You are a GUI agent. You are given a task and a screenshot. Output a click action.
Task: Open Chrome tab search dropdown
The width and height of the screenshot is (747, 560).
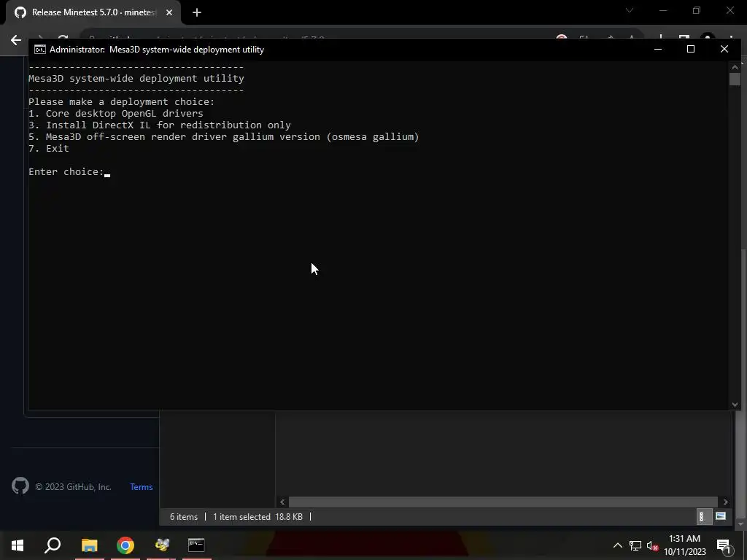pyautogui.click(x=630, y=10)
